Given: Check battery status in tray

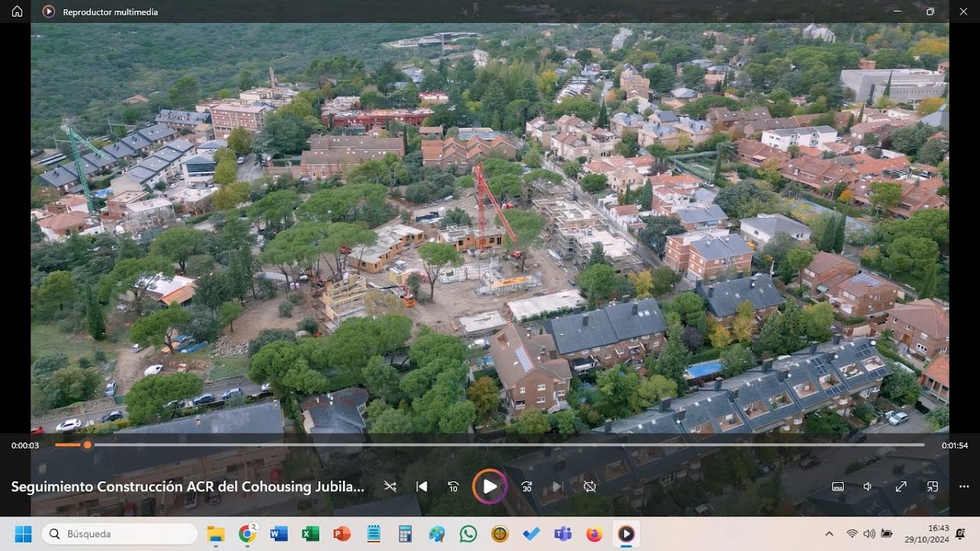Looking at the screenshot, I should pos(887,533).
